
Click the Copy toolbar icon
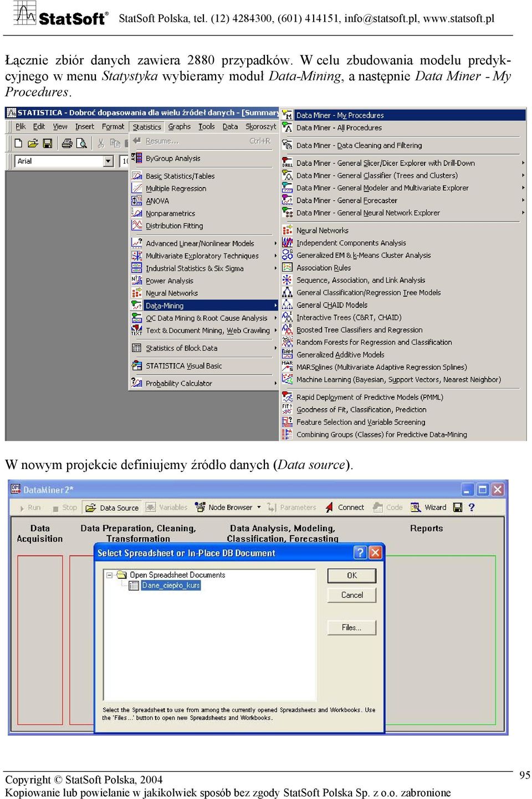[115, 143]
